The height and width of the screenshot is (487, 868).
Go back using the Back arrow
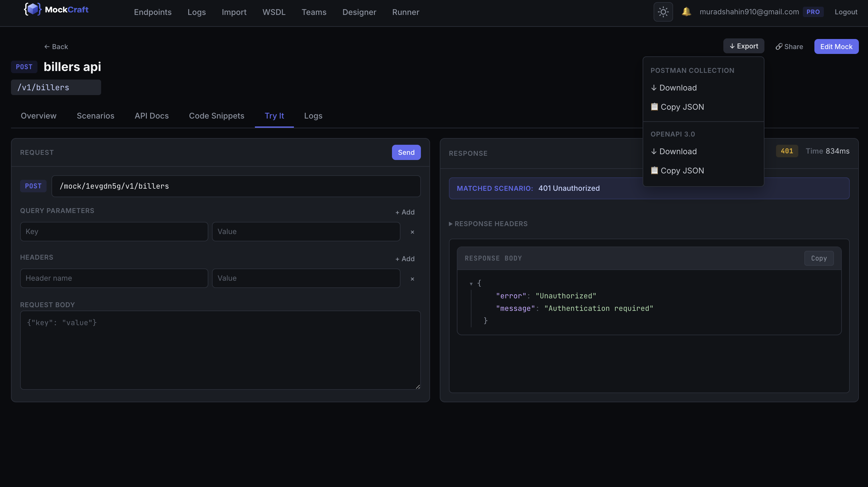pyautogui.click(x=56, y=47)
